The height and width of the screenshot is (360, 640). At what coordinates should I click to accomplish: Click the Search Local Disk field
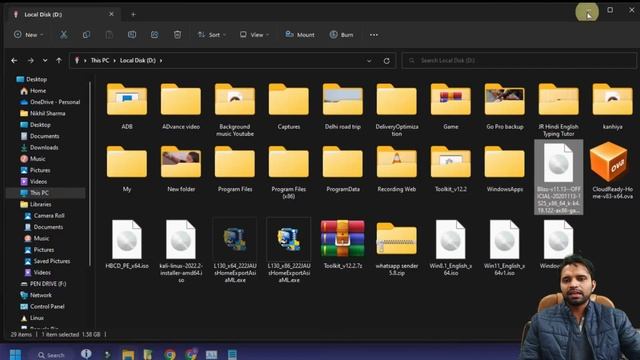[519, 60]
